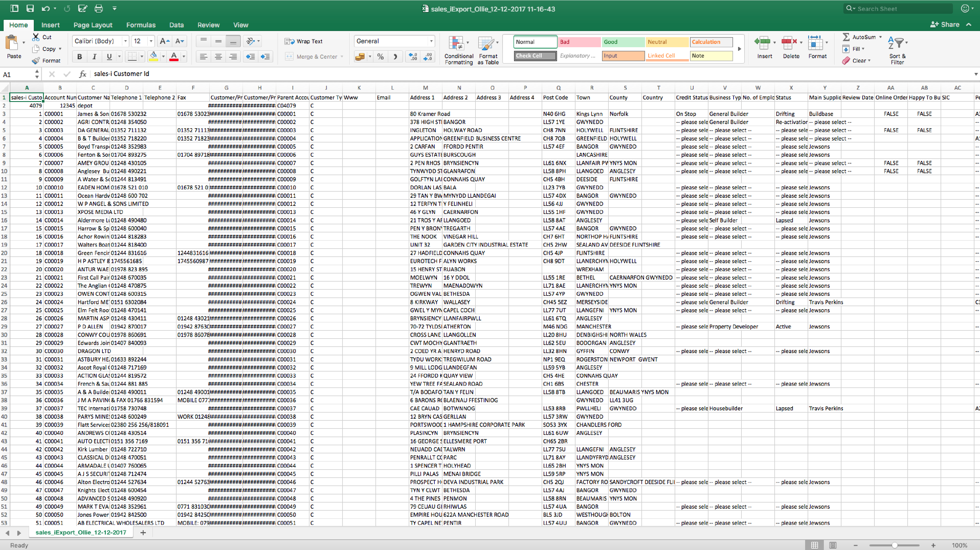Open the Formulas ribbon tab

pos(141,25)
